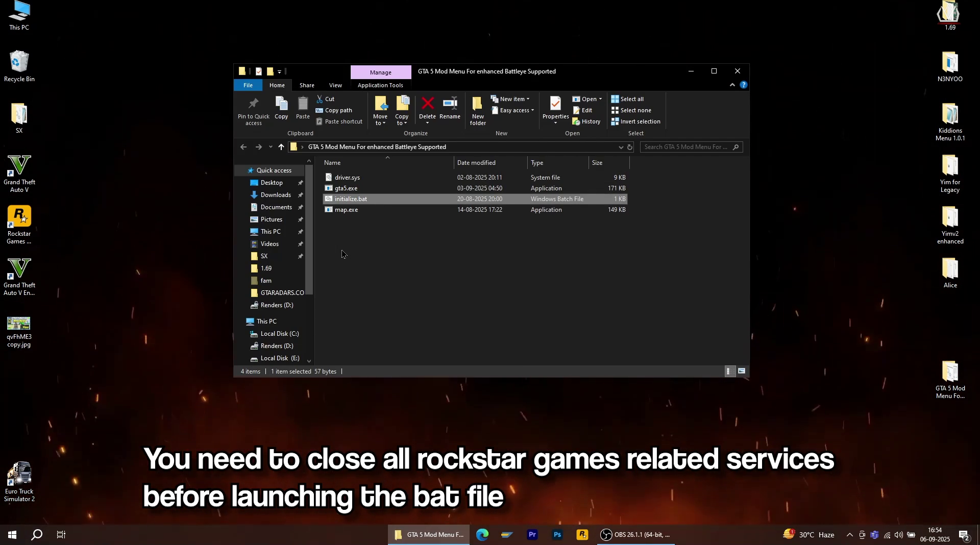Refresh the current folder view
Viewport: 980px width, 545px height.
coord(630,147)
